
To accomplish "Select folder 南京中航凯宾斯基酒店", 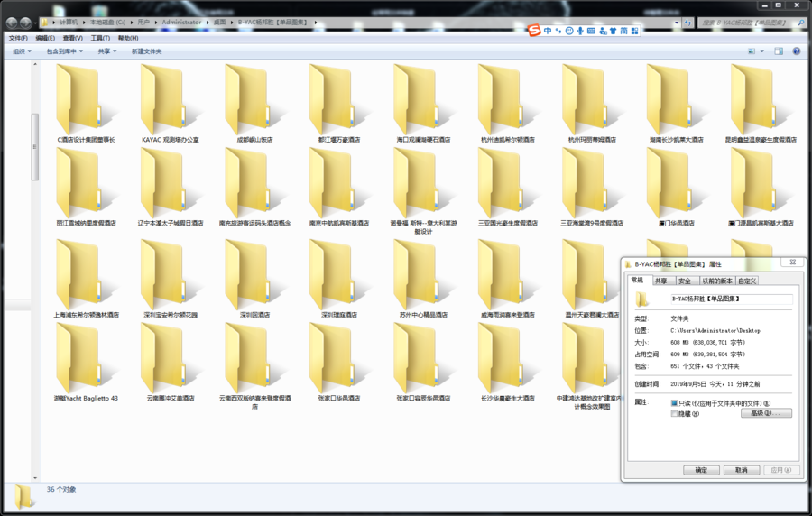I will point(338,187).
